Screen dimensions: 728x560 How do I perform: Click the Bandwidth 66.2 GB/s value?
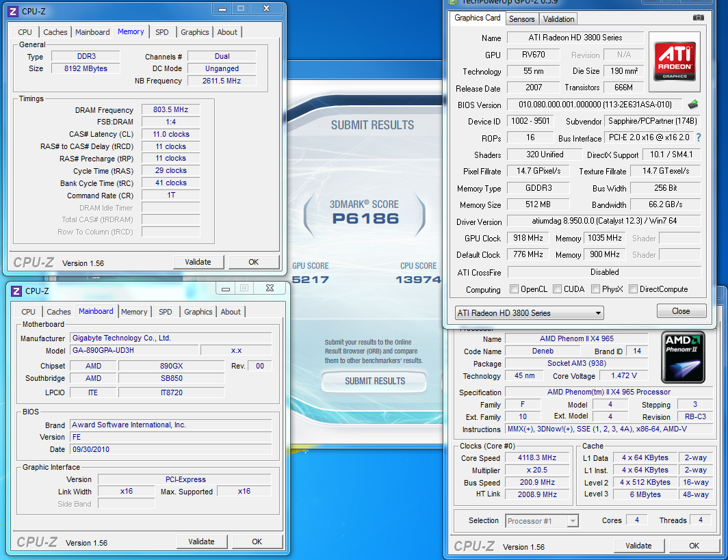665,204
